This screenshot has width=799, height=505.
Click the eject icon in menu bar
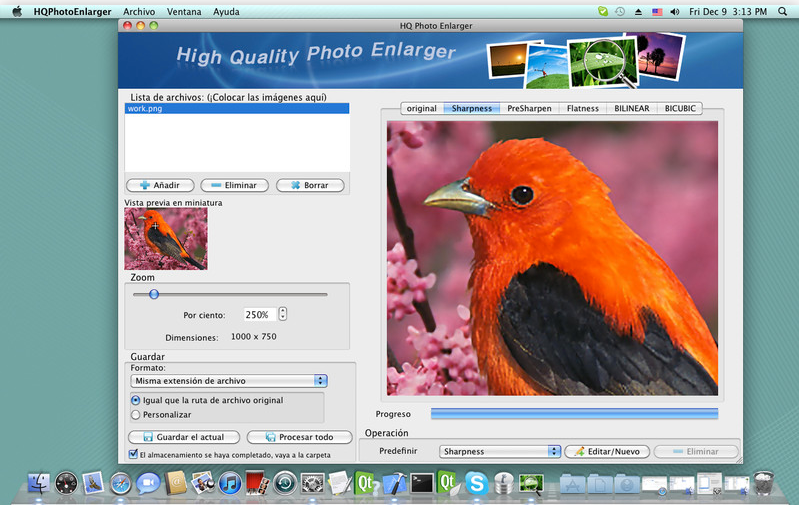[638, 11]
